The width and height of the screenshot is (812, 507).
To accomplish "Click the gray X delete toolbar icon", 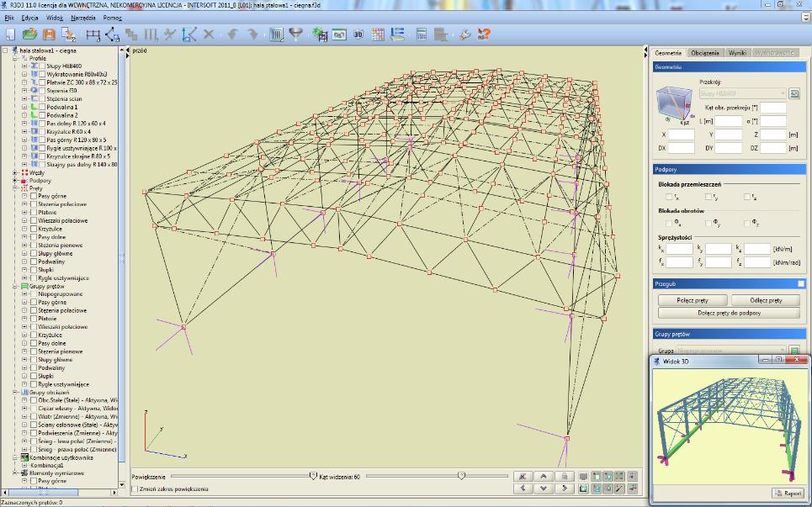I will [x=209, y=34].
